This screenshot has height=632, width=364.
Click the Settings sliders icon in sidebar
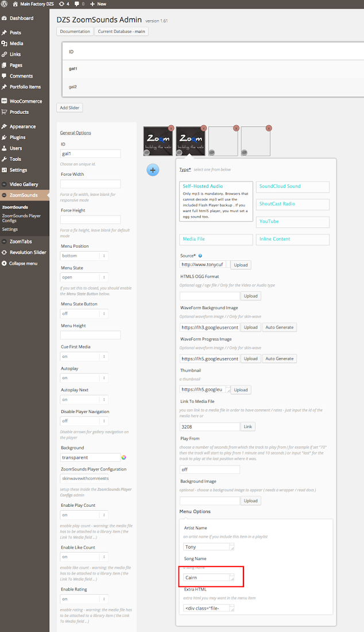5,170
